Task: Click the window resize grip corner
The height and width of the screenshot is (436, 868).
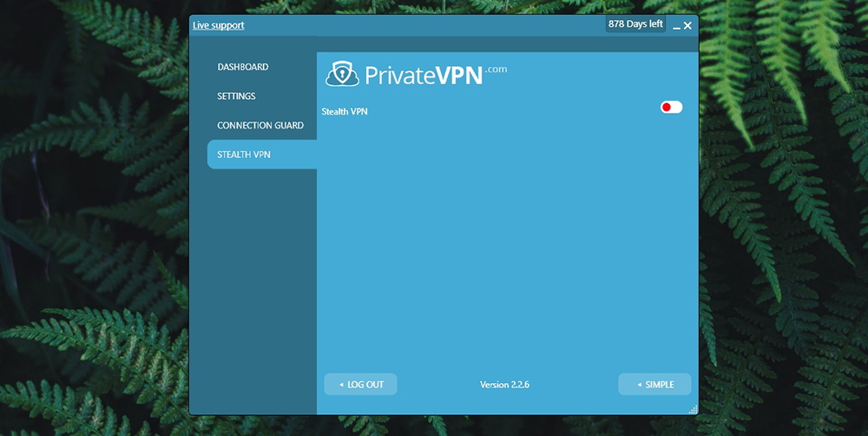Action: pos(693,409)
